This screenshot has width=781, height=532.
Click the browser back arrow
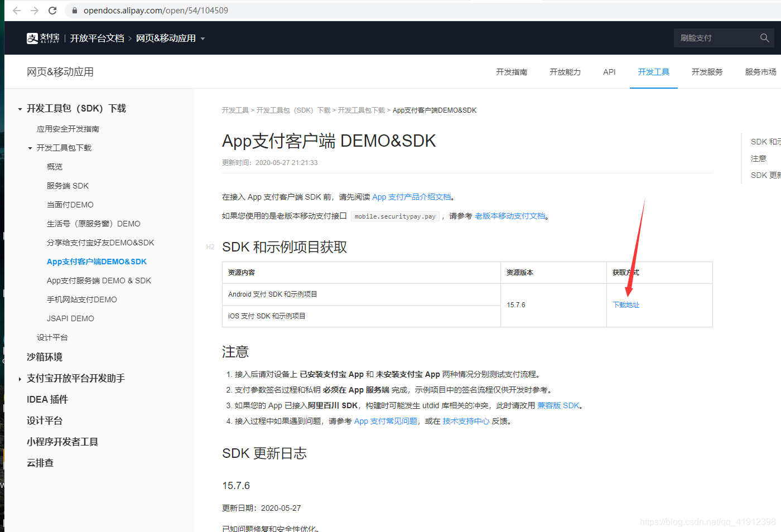pos(17,11)
